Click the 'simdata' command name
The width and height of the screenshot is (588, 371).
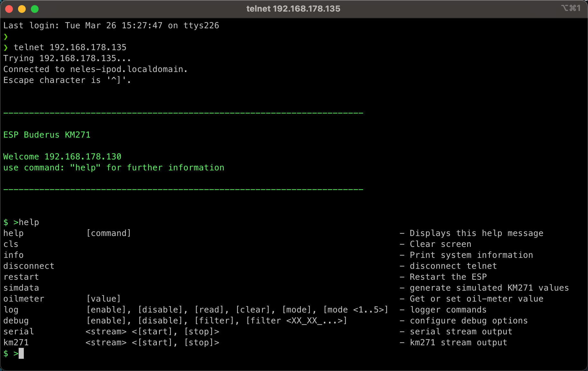(x=21, y=288)
